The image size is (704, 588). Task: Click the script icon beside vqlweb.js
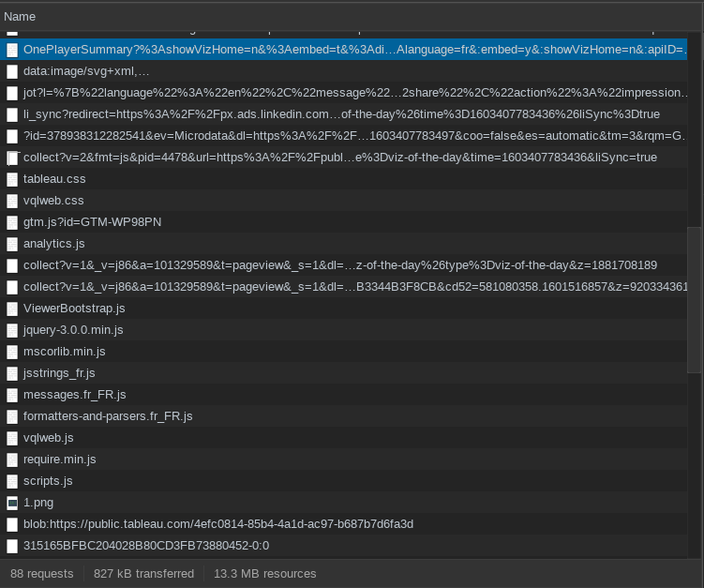tap(12, 438)
